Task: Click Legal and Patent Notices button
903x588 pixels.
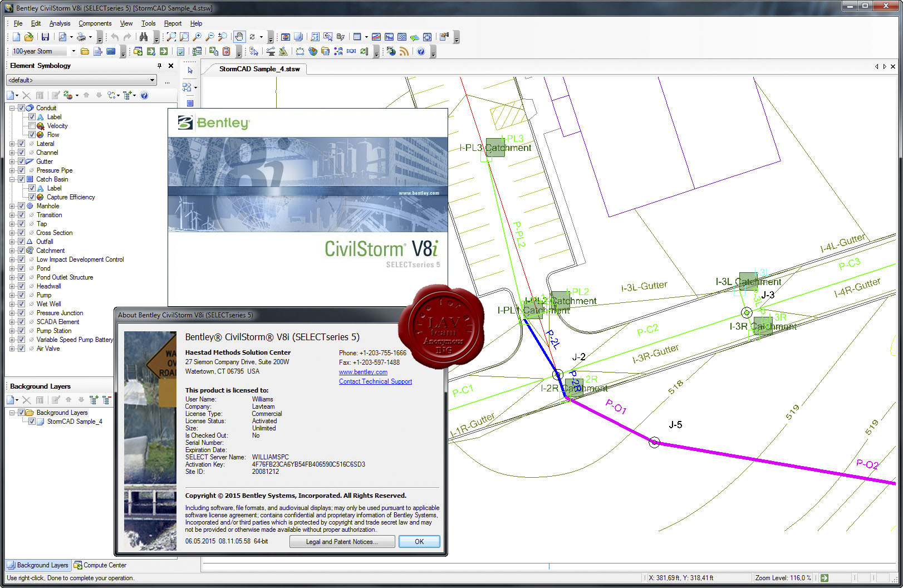Action: coord(342,542)
